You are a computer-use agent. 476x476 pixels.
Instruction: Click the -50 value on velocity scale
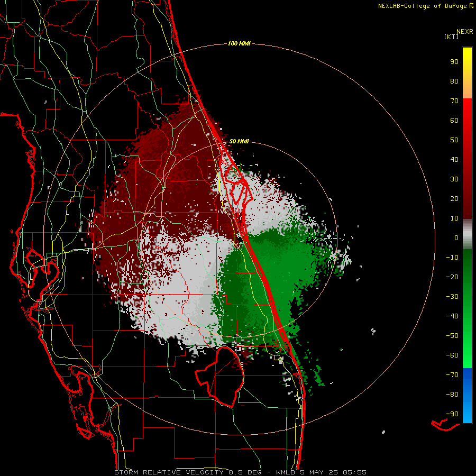pyautogui.click(x=452, y=336)
